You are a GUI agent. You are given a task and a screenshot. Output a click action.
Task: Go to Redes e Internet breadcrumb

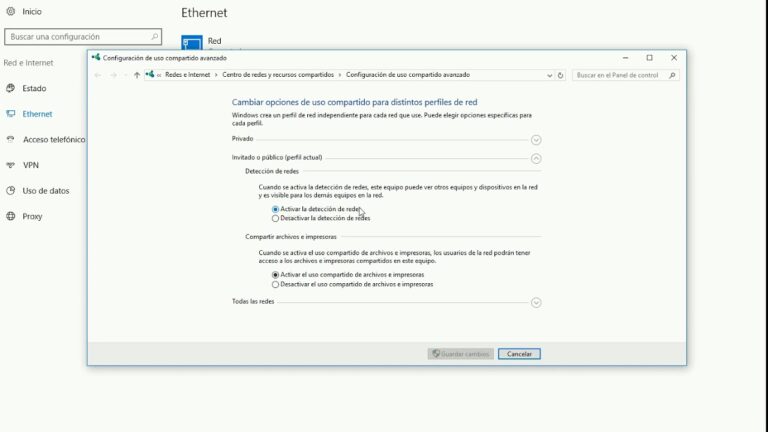pyautogui.click(x=188, y=74)
